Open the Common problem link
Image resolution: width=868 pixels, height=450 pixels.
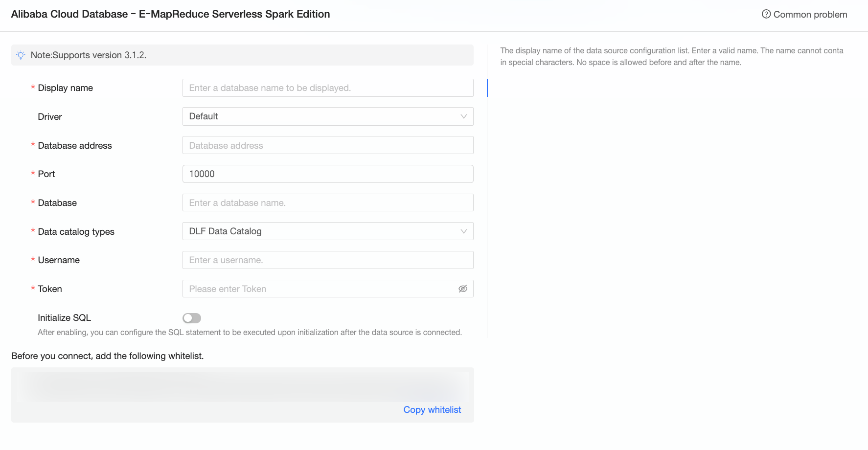[810, 15]
